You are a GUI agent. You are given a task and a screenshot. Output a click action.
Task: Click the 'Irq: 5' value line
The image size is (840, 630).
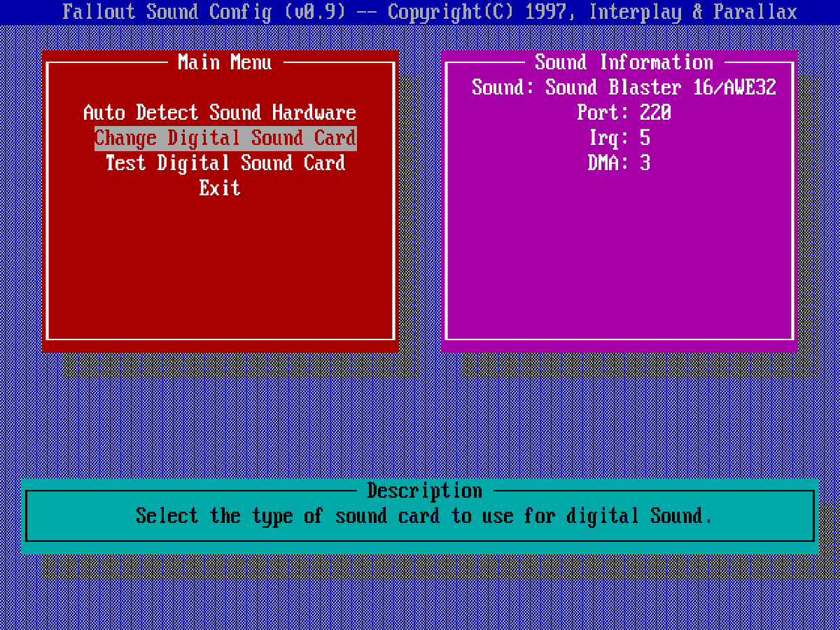pyautogui.click(x=619, y=138)
